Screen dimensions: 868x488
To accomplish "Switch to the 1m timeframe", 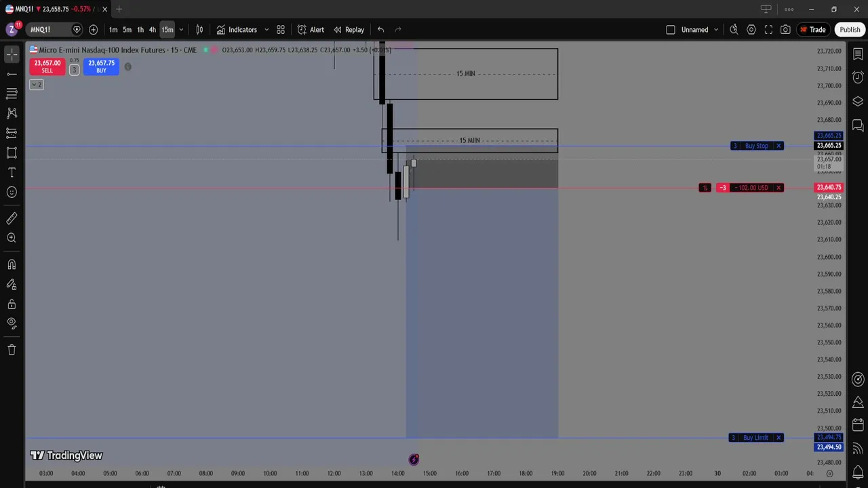I will click(113, 30).
